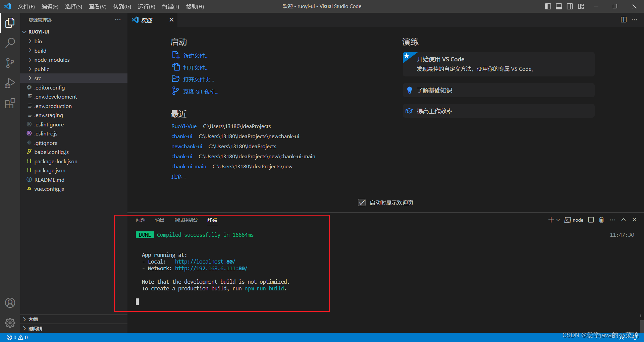Screen dimensions: 644x342
Task: Toggle secondary side bar layout icon
Action: click(x=570, y=6)
